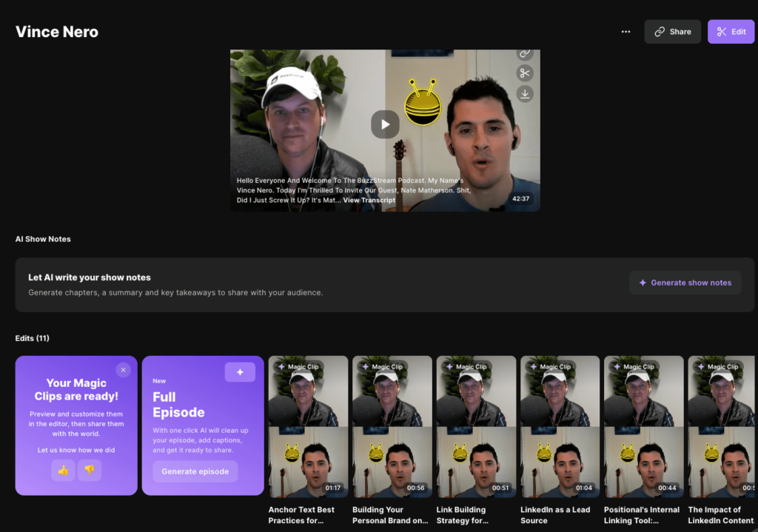Click the purple Edit button
Viewport: 758px width, 532px height.
[x=731, y=32]
